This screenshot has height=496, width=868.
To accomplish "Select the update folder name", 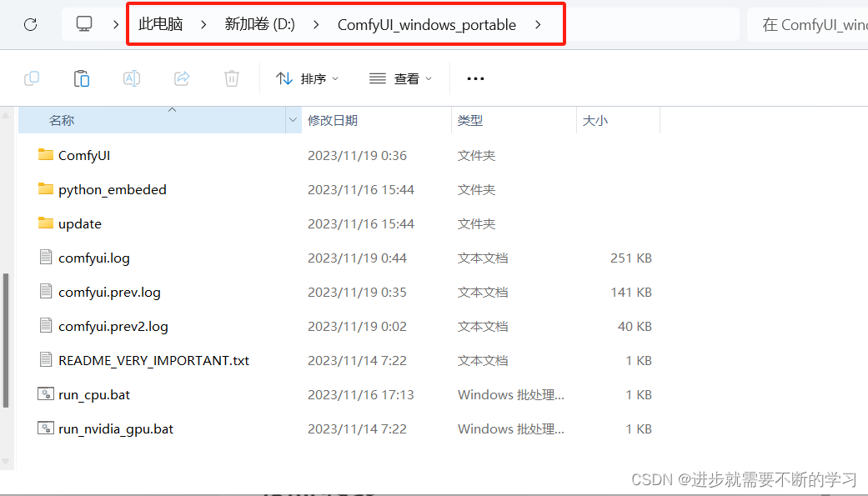I will (80, 223).
